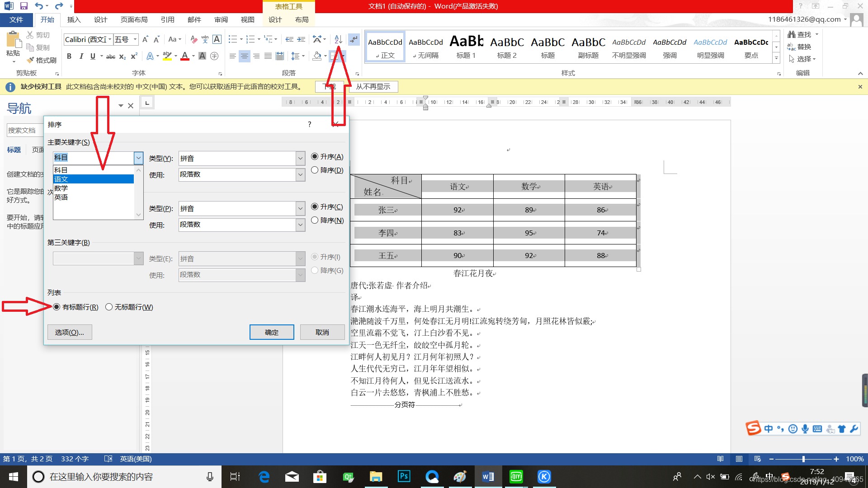This screenshot has height=488, width=868.
Task: Click the Center alignment icon
Action: 244,56
